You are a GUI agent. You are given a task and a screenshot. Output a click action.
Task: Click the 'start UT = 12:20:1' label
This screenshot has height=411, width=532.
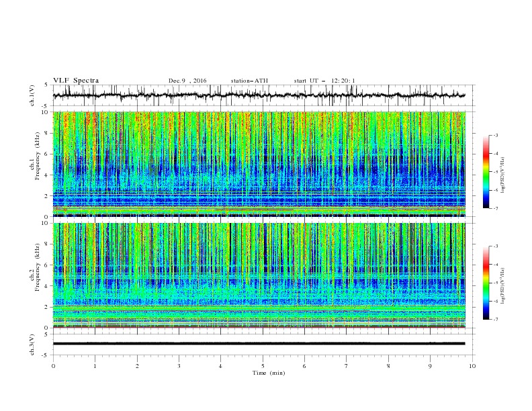click(x=324, y=81)
